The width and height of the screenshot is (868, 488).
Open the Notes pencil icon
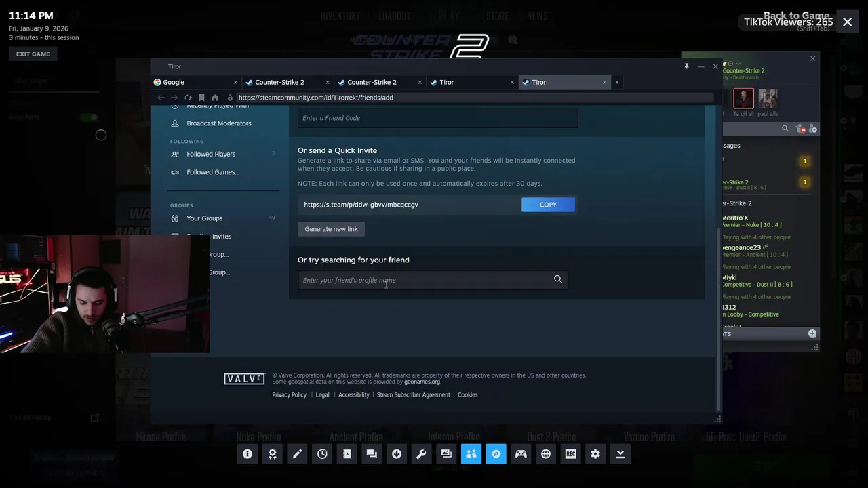coord(297,454)
